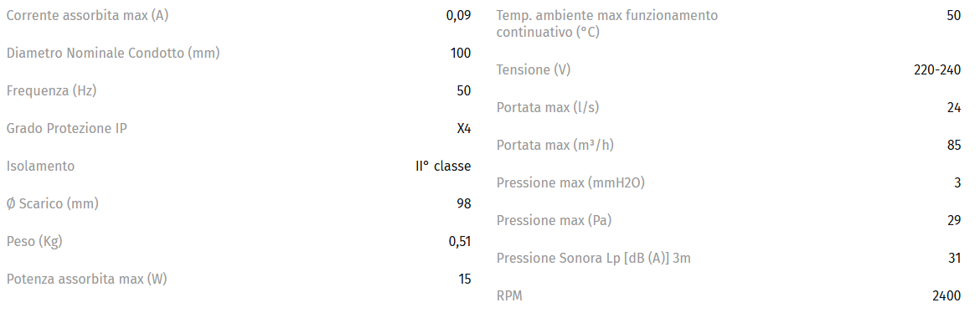This screenshot has height=313, width=980.
Task: Select the 220-240 voltage value
Action: (x=937, y=70)
